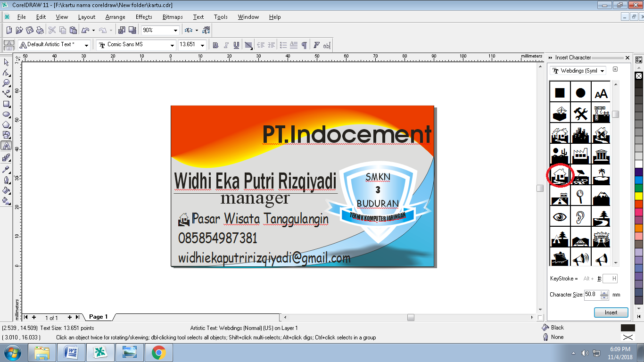Click the Print icon
This screenshot has width=644, height=362.
[x=40, y=30]
